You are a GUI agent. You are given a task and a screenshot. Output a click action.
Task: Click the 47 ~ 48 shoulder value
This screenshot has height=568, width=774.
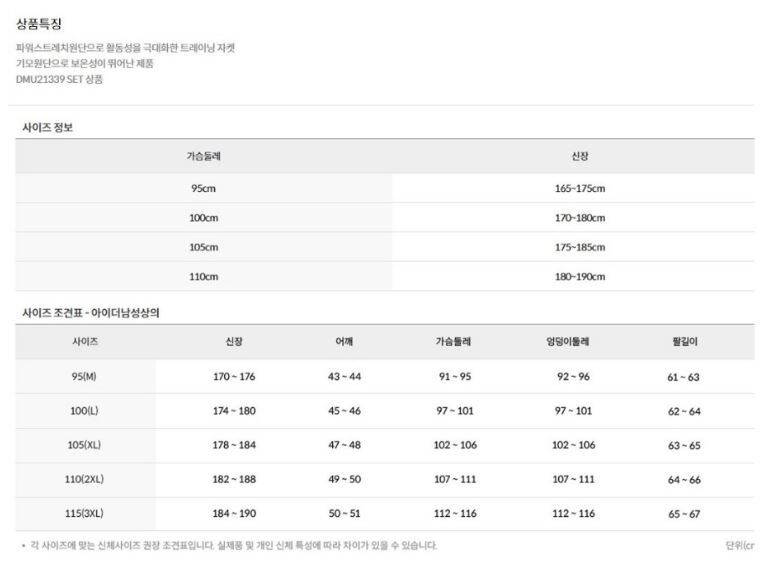tap(344, 445)
